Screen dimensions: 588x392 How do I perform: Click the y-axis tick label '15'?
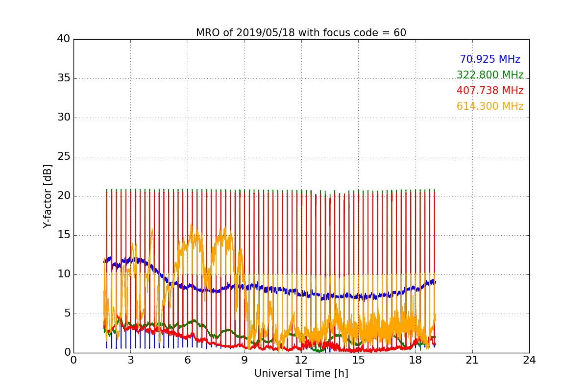click(64, 235)
